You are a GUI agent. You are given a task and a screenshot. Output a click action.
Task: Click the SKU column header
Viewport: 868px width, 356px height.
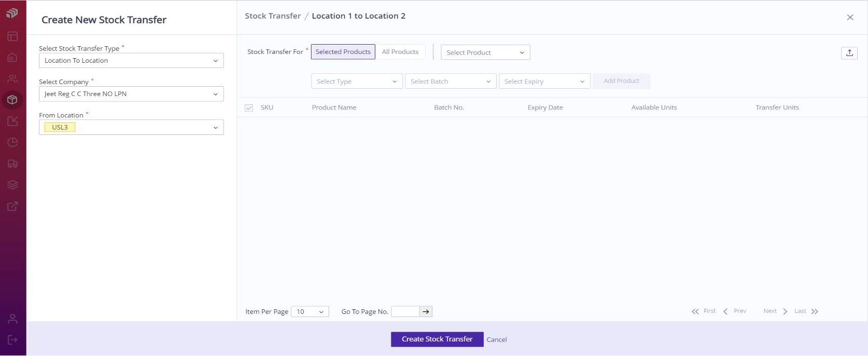267,107
